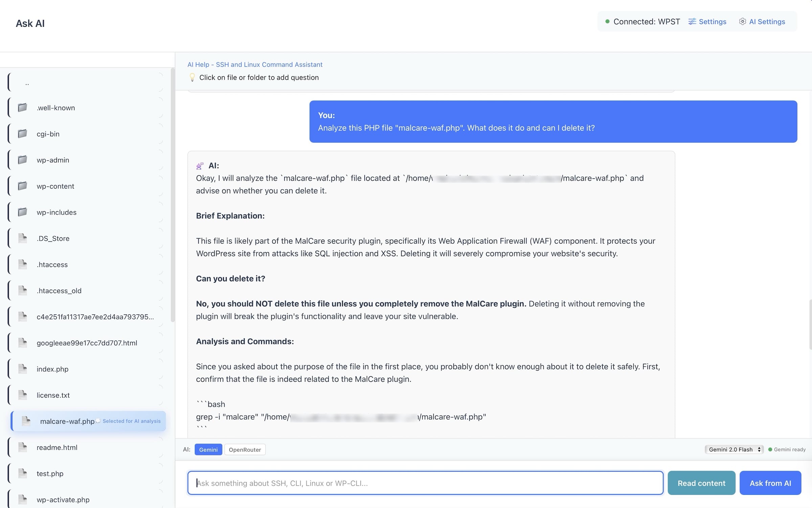Open the Gemini 2.0 Flash model dropdown
This screenshot has width=812, height=508.
tap(734, 449)
